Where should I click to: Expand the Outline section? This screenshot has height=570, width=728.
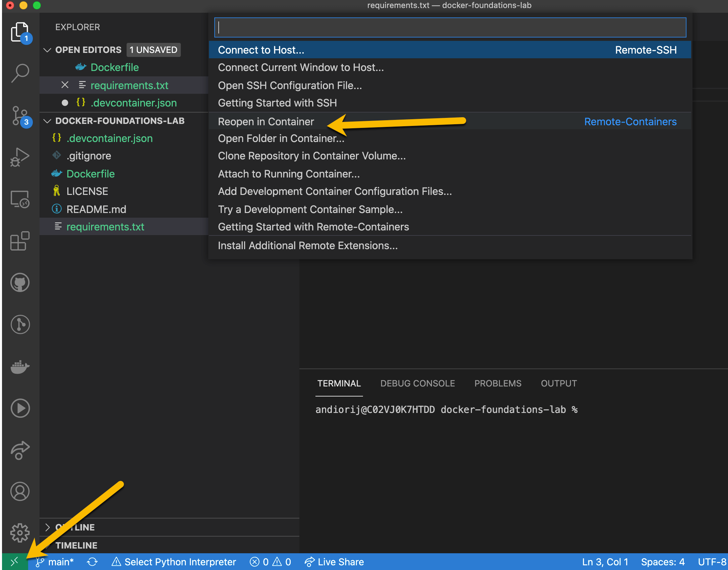[47, 527]
